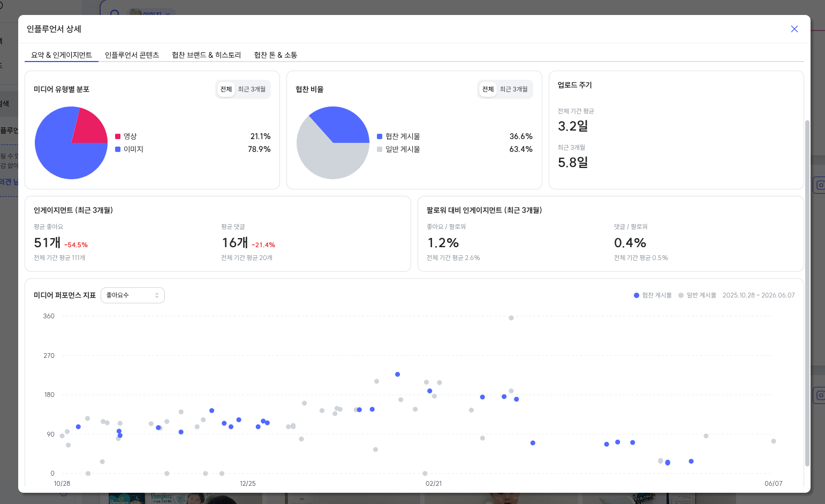
Task: Click the 전체 기간 평균 0.5% text
Action: 641,258
